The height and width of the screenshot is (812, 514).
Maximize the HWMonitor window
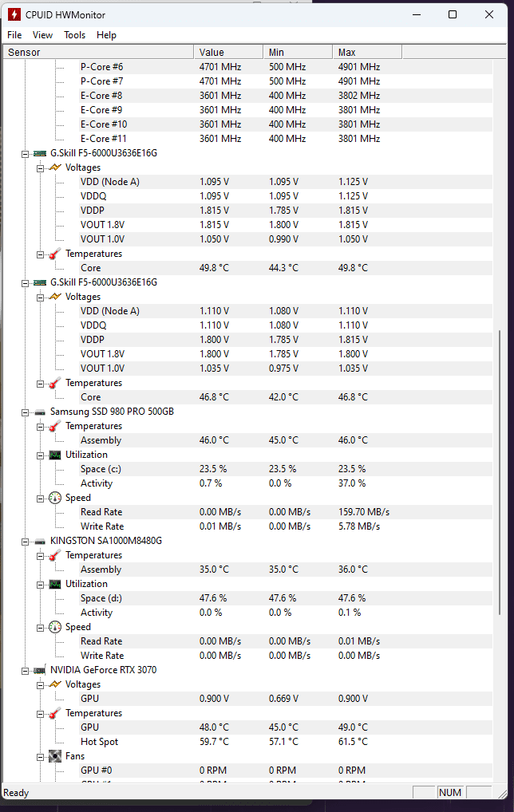(453, 14)
